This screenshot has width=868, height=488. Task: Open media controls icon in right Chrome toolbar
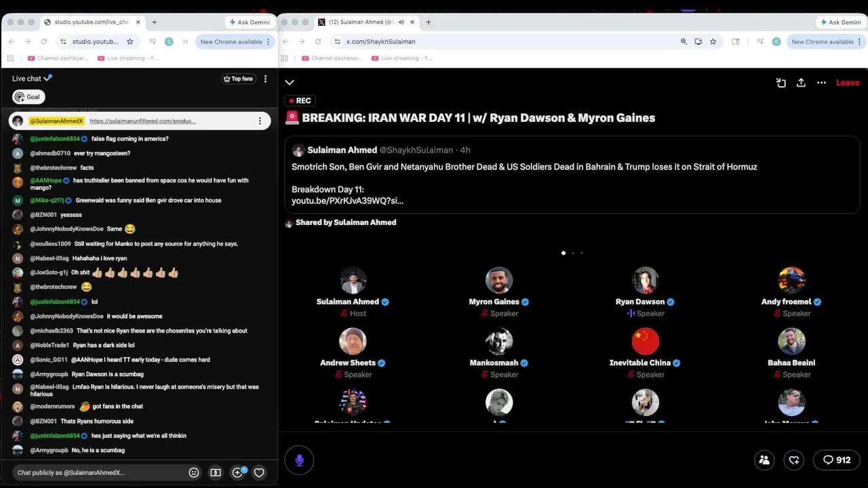click(760, 41)
